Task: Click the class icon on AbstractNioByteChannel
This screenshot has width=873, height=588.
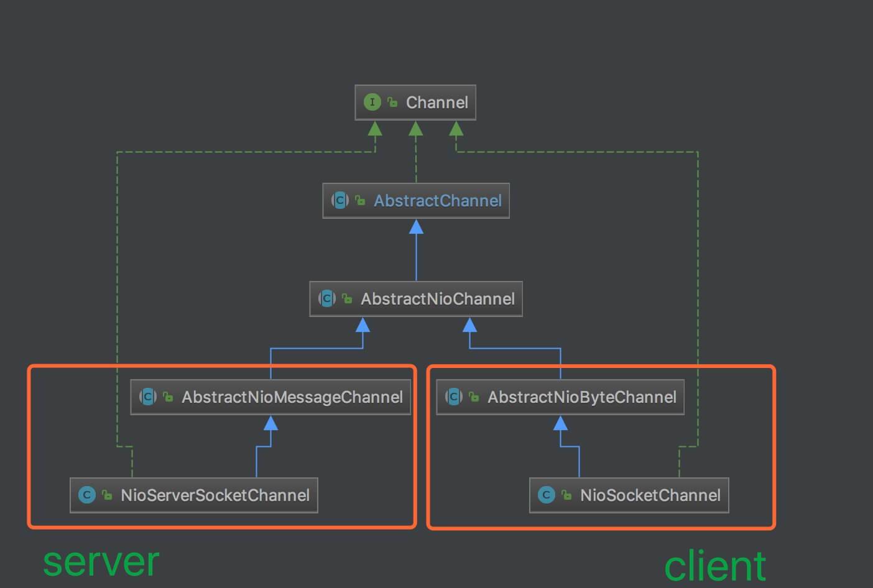Action: point(454,397)
